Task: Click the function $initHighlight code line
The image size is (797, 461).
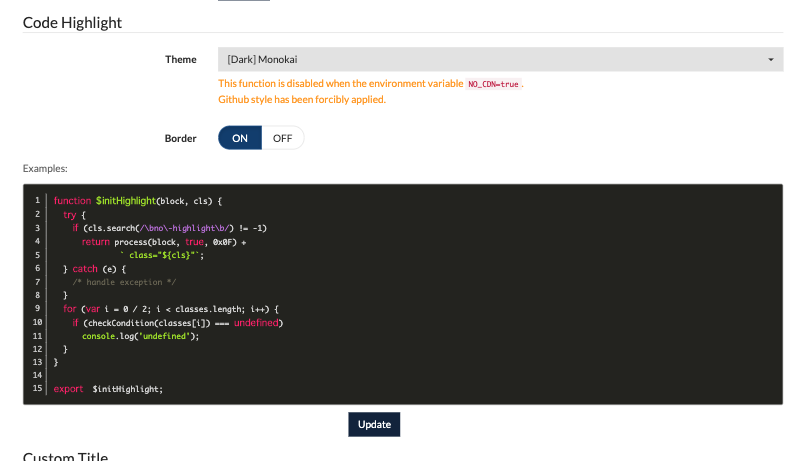Action: (x=138, y=201)
